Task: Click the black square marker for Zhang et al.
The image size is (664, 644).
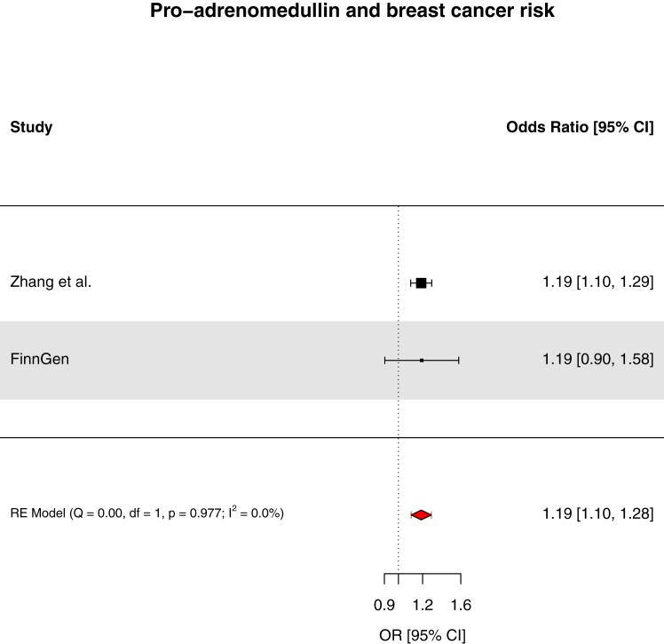Action: (x=421, y=282)
